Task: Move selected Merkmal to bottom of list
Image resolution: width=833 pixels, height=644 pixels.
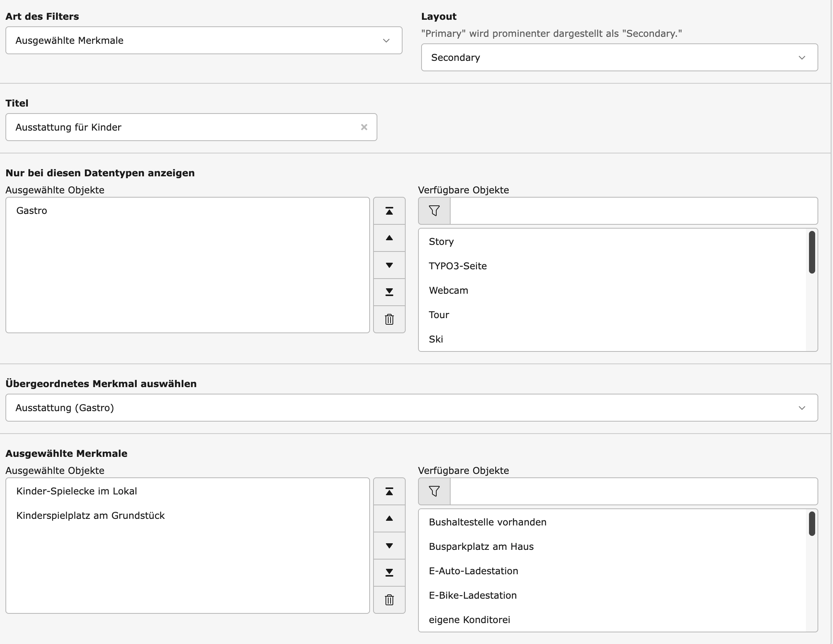Action: tap(389, 573)
